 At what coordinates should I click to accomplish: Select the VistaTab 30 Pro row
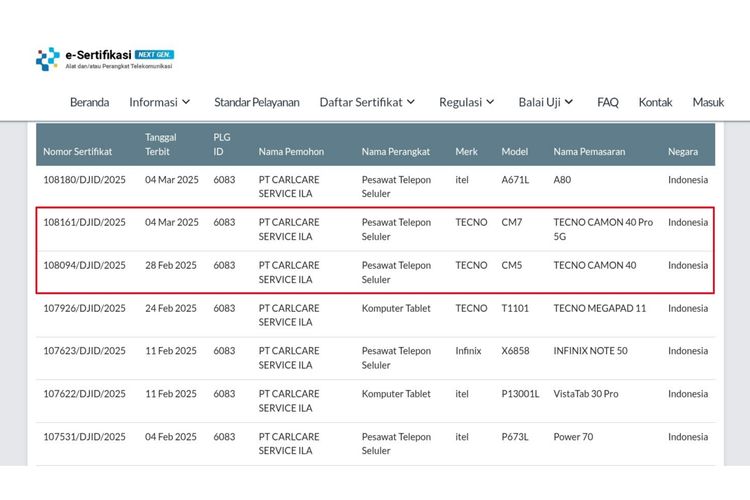tap(586, 394)
